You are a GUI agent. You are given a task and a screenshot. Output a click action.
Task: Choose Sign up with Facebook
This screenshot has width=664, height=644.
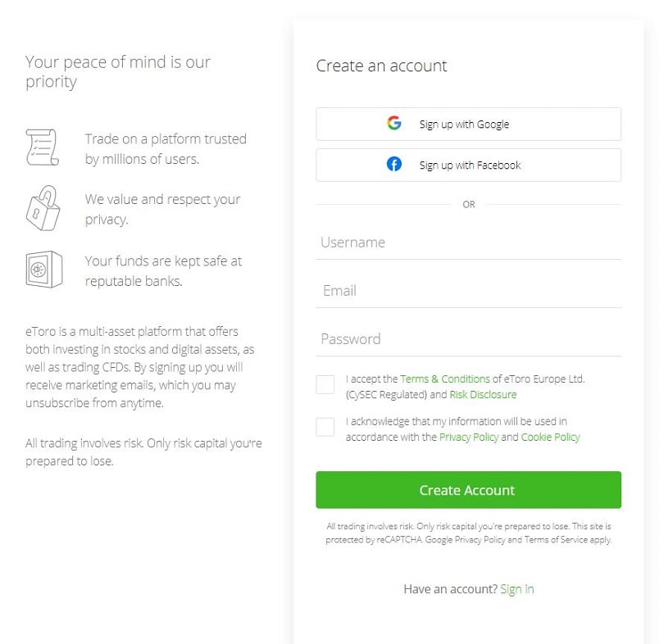point(468,165)
